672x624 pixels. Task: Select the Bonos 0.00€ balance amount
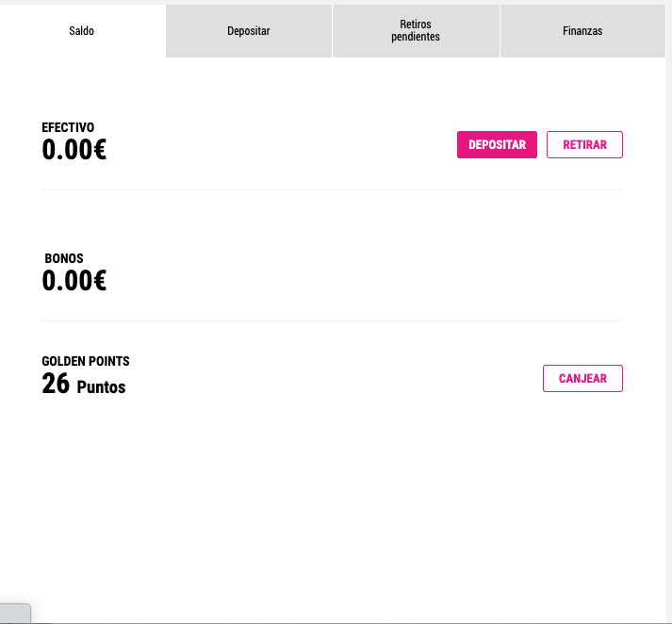(x=74, y=281)
